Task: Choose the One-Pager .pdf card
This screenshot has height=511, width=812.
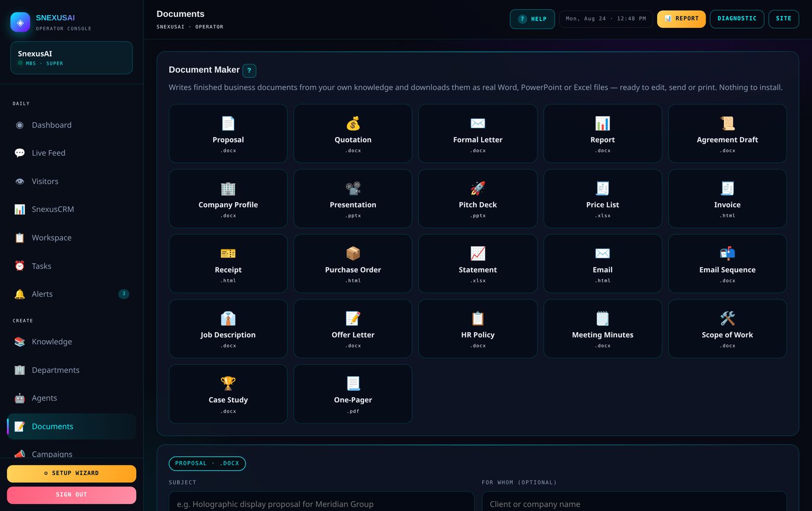Action: point(353,394)
